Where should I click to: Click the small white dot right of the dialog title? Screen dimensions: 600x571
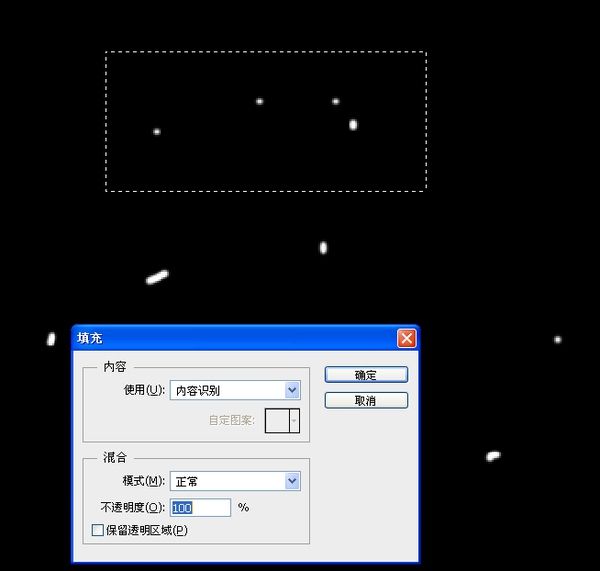[x=558, y=340]
